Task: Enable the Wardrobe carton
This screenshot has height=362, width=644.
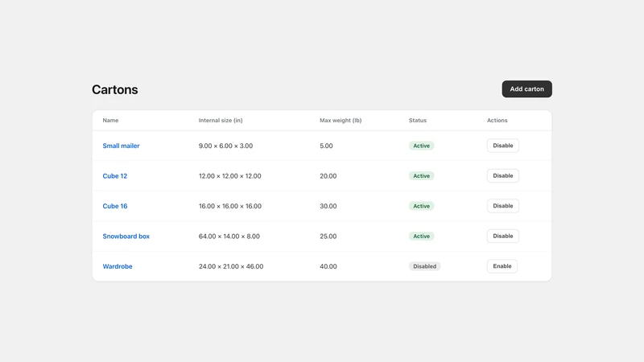Action: point(502,266)
